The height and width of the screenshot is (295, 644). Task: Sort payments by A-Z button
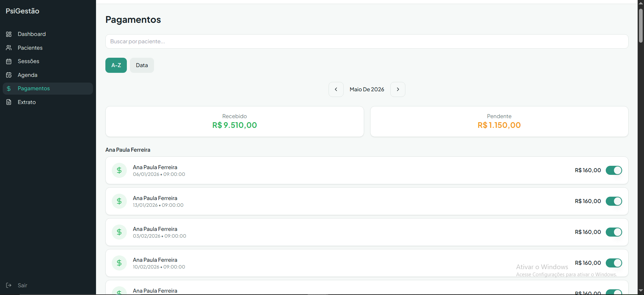point(116,65)
